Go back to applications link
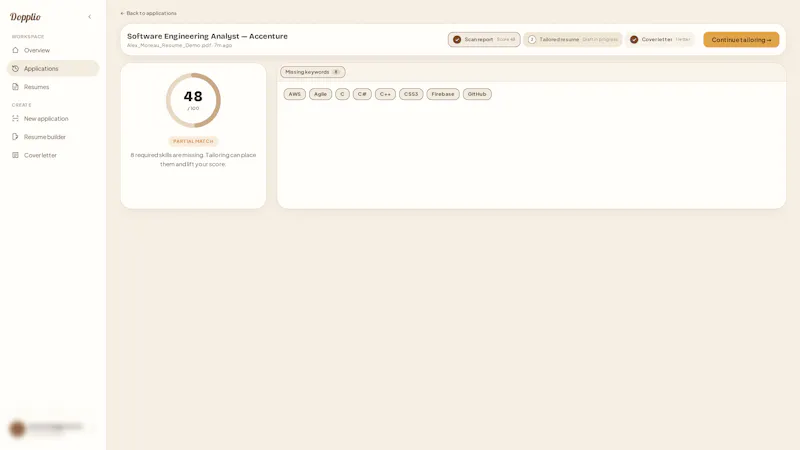Image resolution: width=800 pixels, height=450 pixels. pos(148,13)
